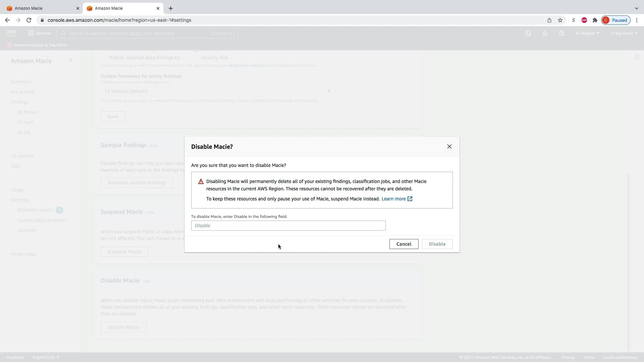Click the Cancel button in dialog

point(404,244)
